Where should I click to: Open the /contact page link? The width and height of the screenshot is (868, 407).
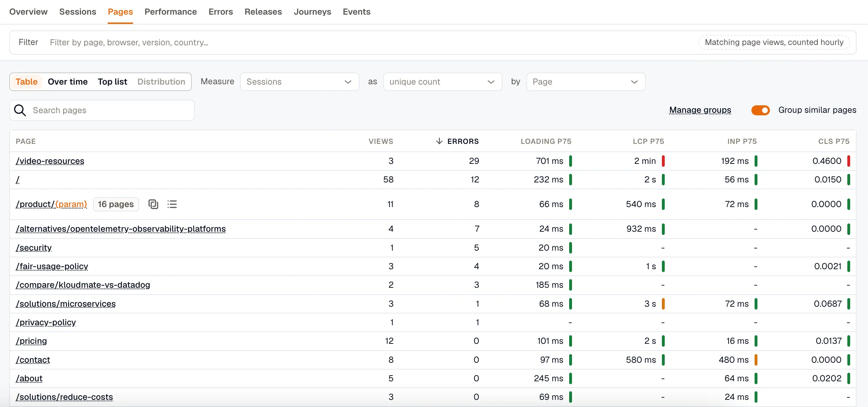coord(33,360)
